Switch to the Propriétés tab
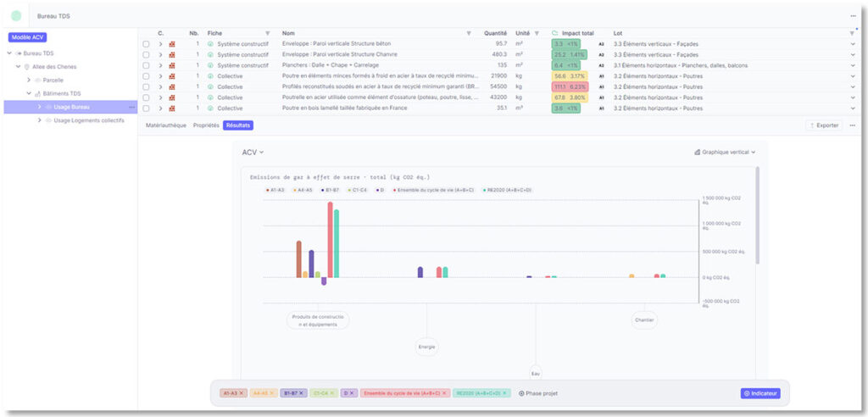 [206, 125]
